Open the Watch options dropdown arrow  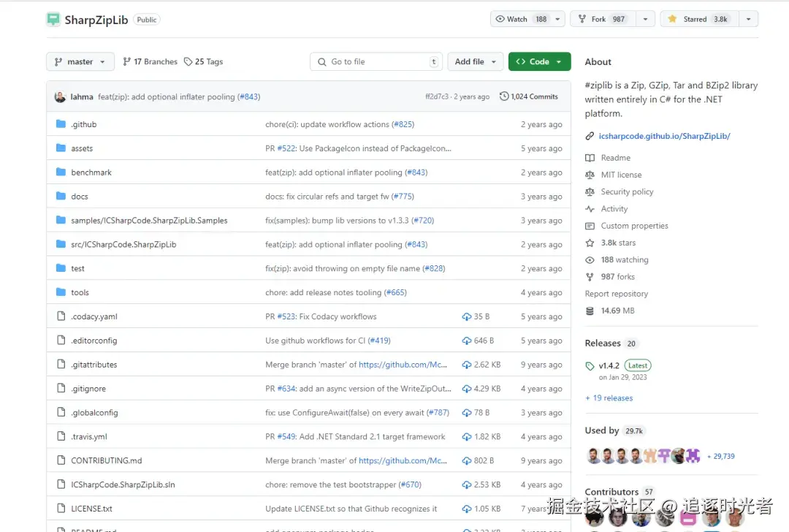pos(557,19)
